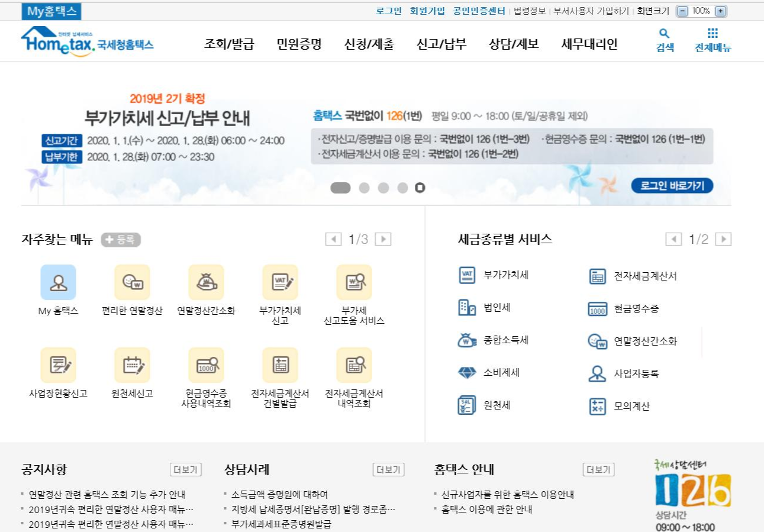Open the 법령정보 link
Image resolution: width=764 pixels, height=532 pixels.
[x=530, y=11]
